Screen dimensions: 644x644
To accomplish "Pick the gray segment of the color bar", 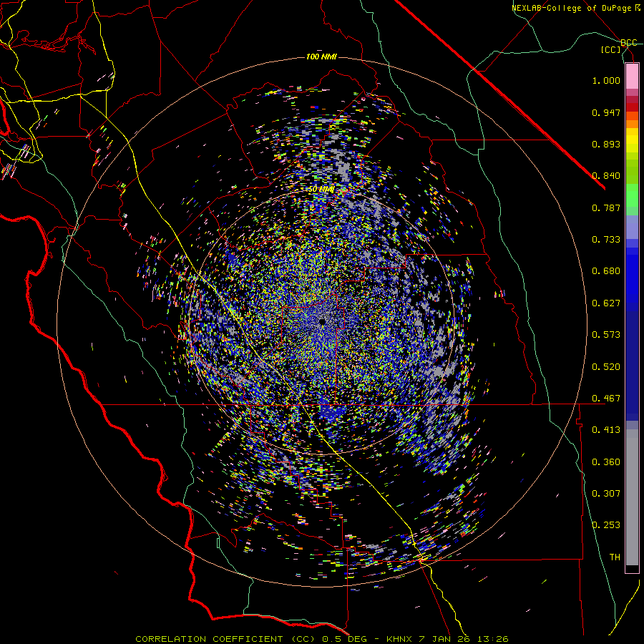I will point(632,497).
